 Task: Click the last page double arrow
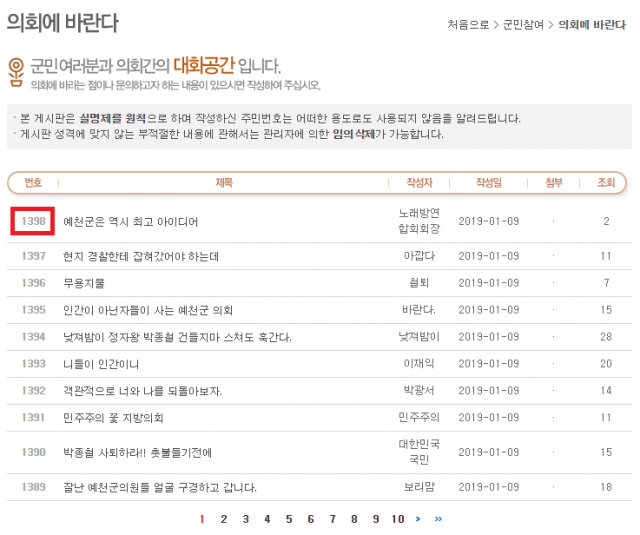point(438,519)
